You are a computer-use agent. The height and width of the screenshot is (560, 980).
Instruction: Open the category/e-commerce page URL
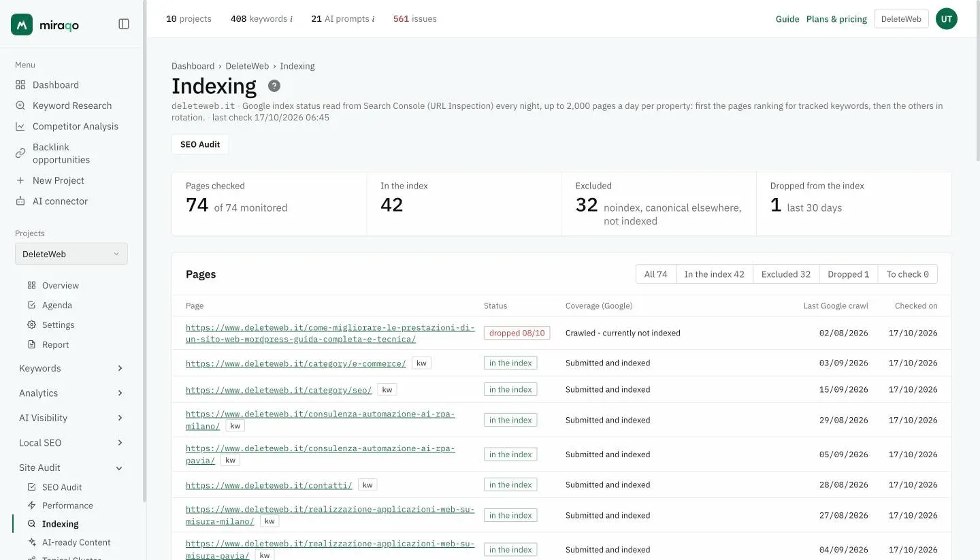pyautogui.click(x=296, y=363)
